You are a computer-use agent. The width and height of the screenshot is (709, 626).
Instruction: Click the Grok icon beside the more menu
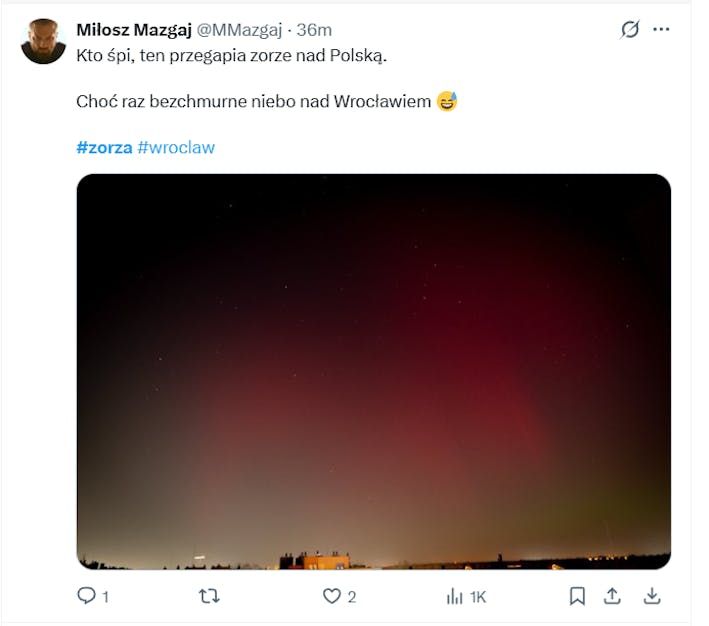pyautogui.click(x=630, y=30)
